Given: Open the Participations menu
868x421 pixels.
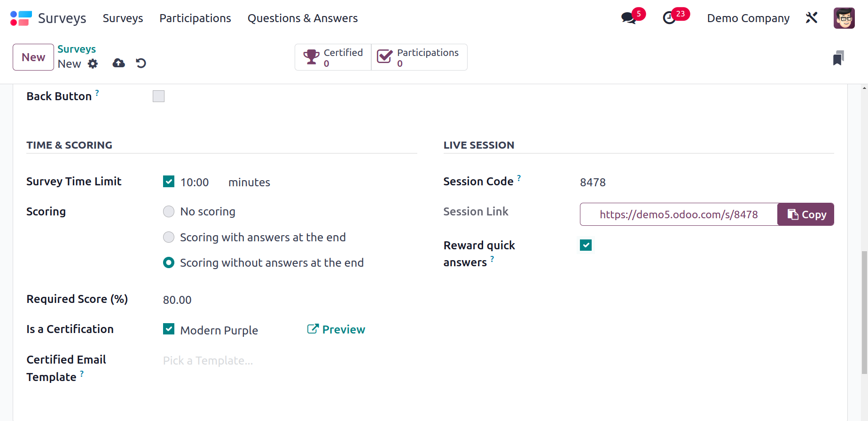Looking at the screenshot, I should [x=195, y=18].
